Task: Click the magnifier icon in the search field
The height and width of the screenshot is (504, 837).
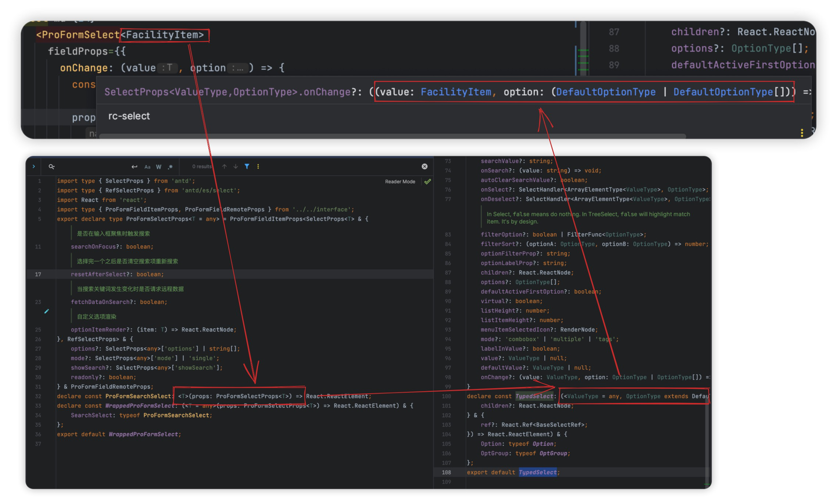Action: coord(50,166)
